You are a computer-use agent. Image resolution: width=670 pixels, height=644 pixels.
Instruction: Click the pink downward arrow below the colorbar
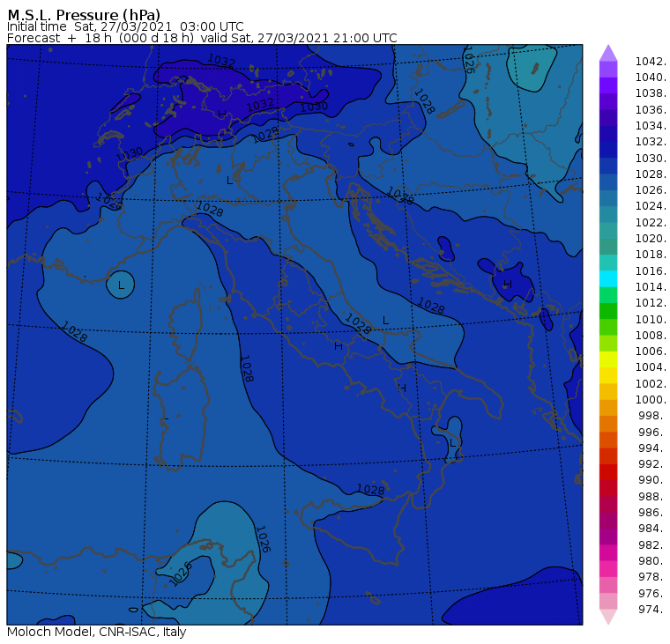tap(608, 617)
